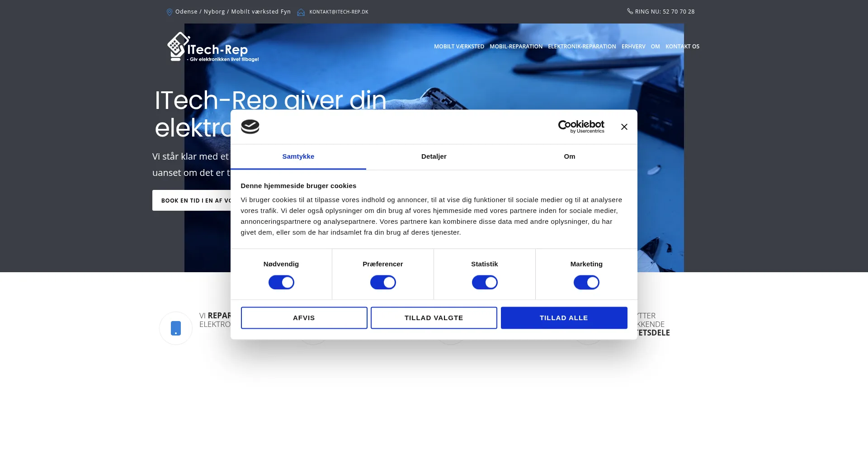Open the MOBILT VÆRKSTED menu item
The image size is (868, 449).
tap(459, 47)
